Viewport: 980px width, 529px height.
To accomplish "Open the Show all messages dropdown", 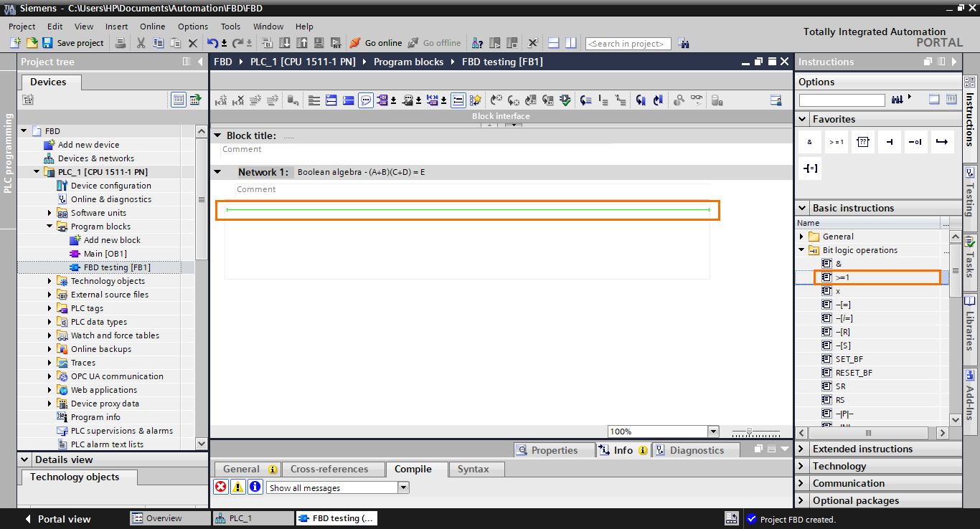I will tap(404, 487).
